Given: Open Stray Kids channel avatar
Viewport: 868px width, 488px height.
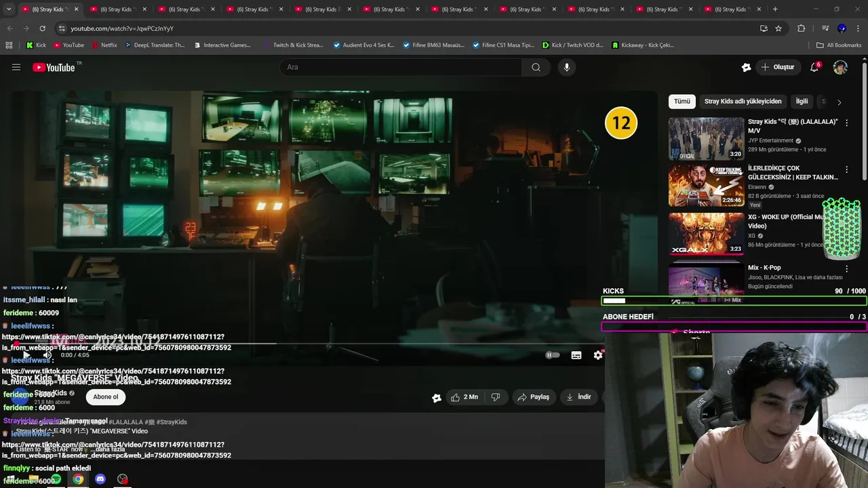Looking at the screenshot, I should pos(20,397).
